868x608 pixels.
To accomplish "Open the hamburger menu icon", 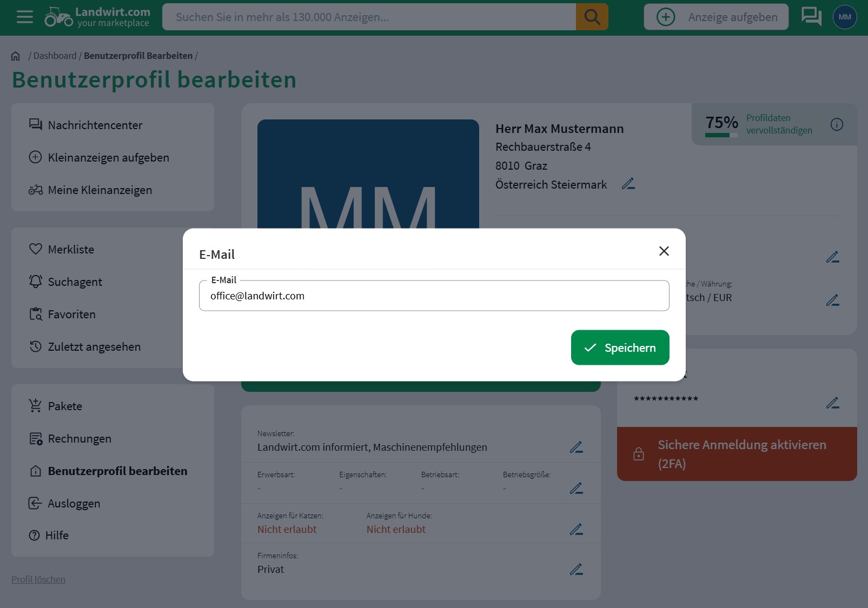I will click(x=25, y=17).
